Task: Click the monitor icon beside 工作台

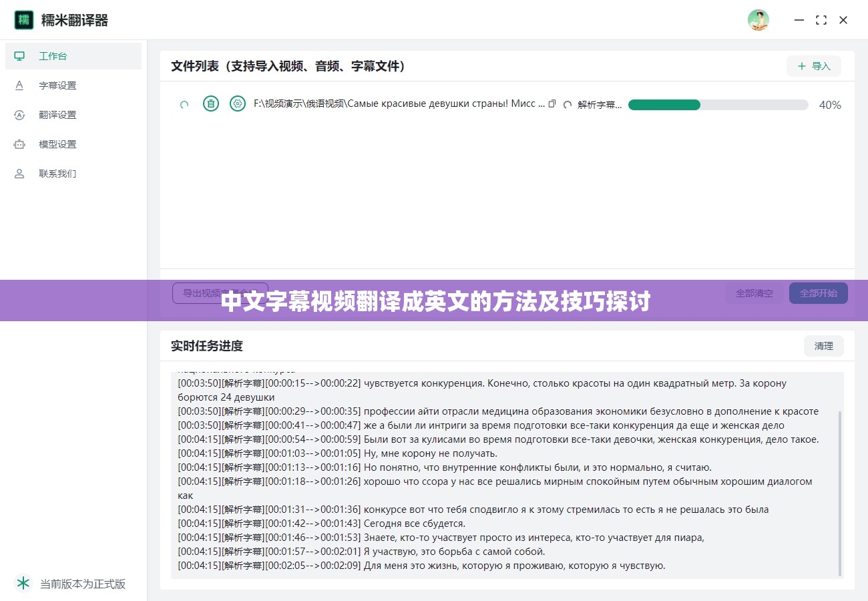Action: (x=19, y=56)
